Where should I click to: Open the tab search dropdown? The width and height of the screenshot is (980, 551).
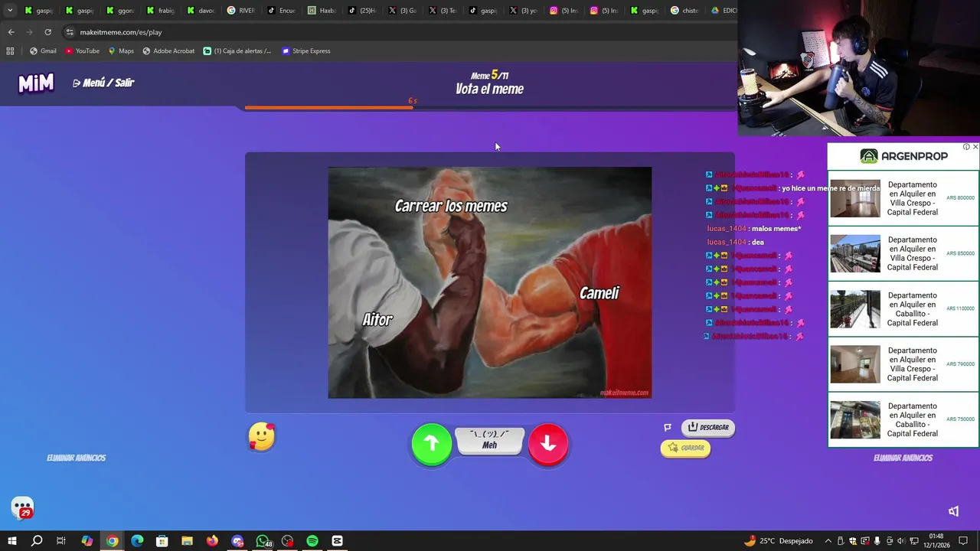click(10, 11)
